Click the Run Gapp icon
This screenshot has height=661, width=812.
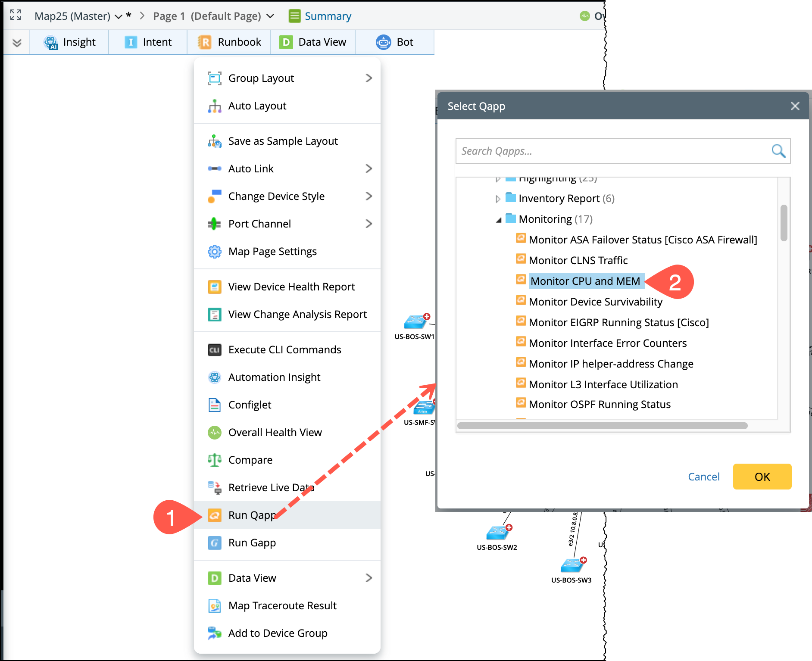(214, 543)
